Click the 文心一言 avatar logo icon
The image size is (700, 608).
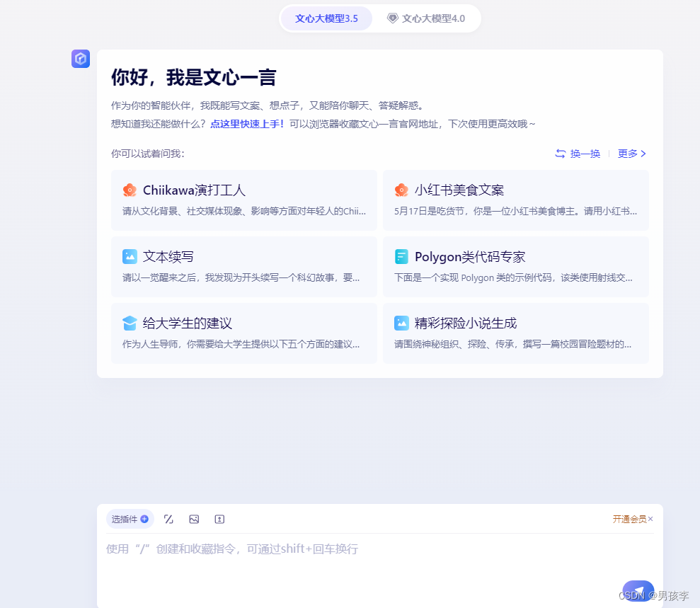81,59
